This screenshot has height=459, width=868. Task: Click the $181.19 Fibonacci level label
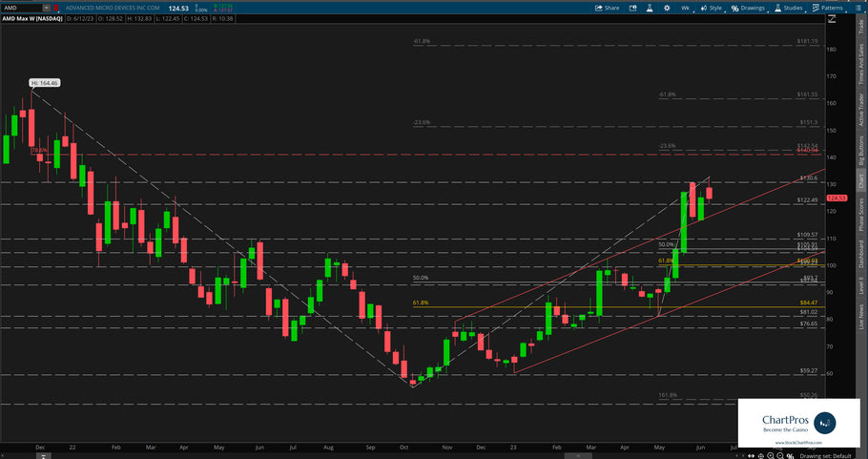coord(807,41)
